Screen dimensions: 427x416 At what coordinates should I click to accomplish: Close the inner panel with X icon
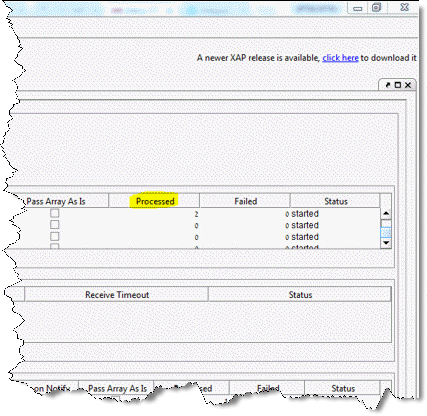pos(408,85)
